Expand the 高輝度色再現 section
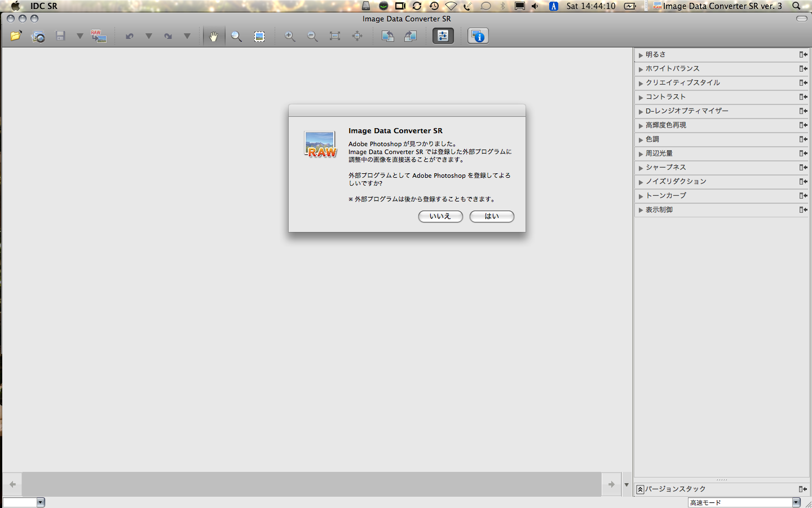812x508 pixels. 641,125
